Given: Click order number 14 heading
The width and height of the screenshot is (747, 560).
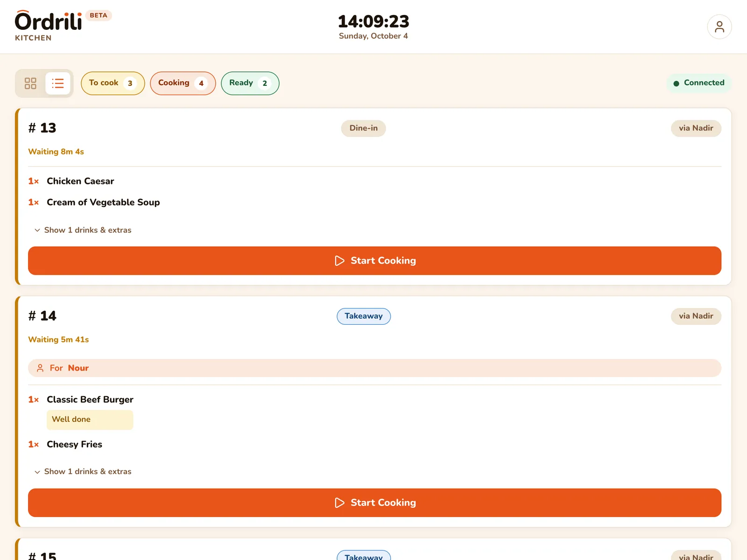Looking at the screenshot, I should [42, 316].
